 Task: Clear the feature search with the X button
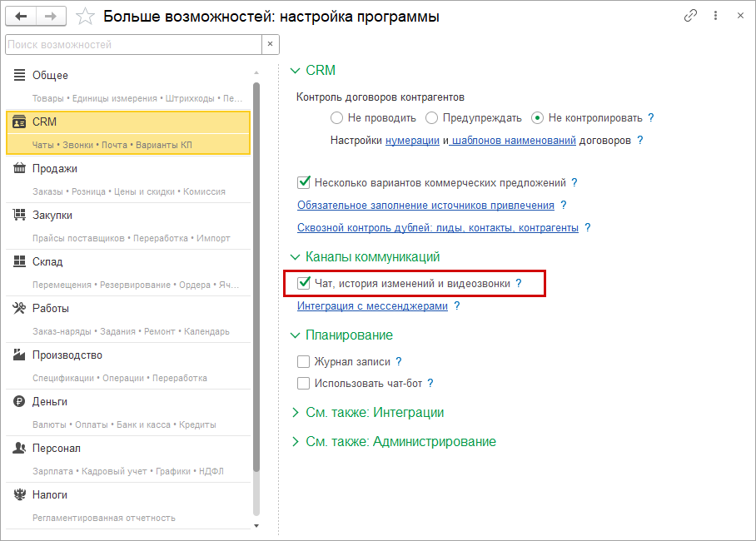(270, 44)
